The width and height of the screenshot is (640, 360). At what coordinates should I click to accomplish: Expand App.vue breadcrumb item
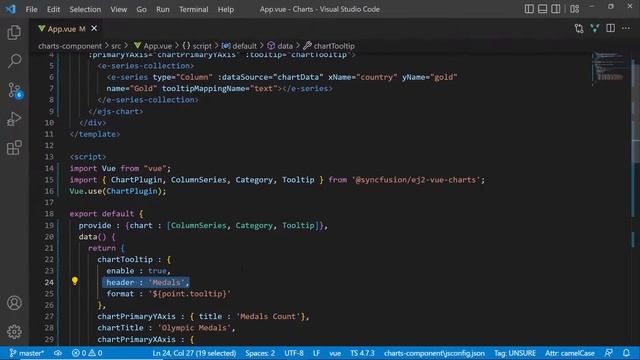coord(153,46)
